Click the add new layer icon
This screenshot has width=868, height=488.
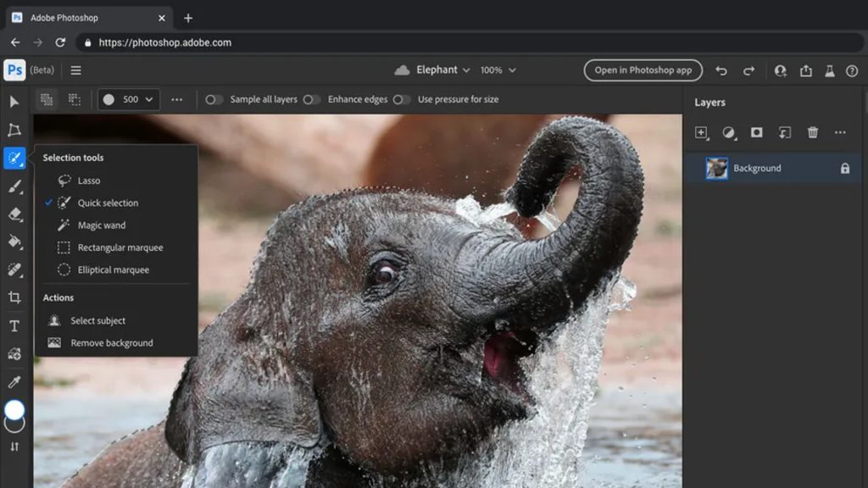pyautogui.click(x=701, y=132)
